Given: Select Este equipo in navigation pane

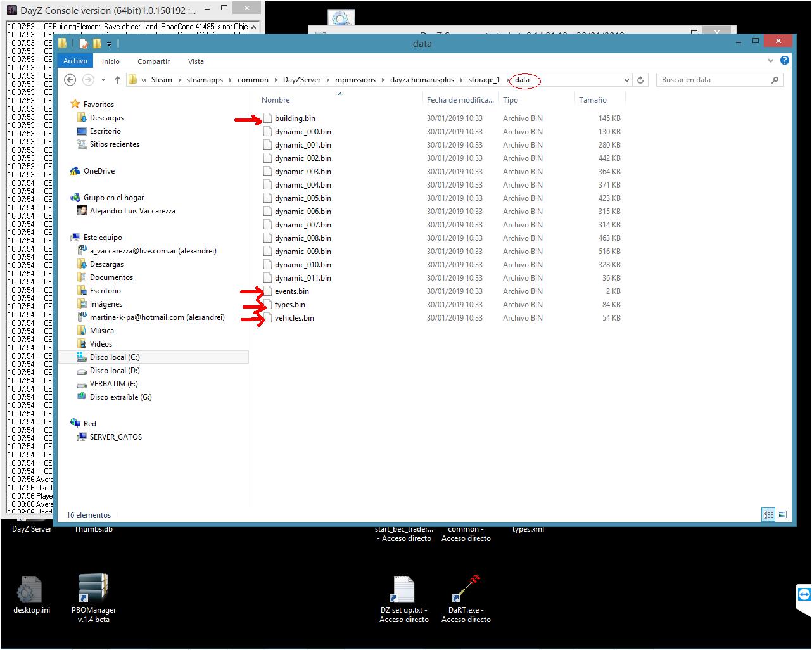Looking at the screenshot, I should point(102,238).
